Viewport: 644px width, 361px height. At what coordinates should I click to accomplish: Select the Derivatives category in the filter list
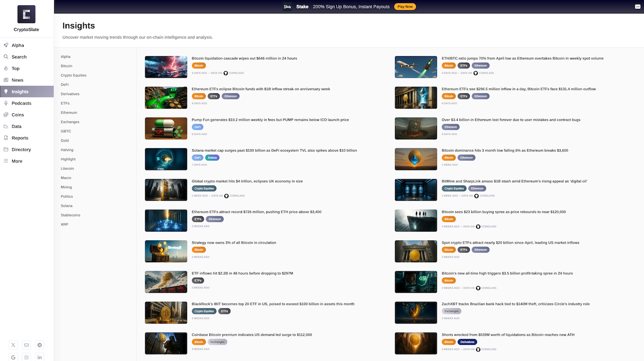coord(70,94)
